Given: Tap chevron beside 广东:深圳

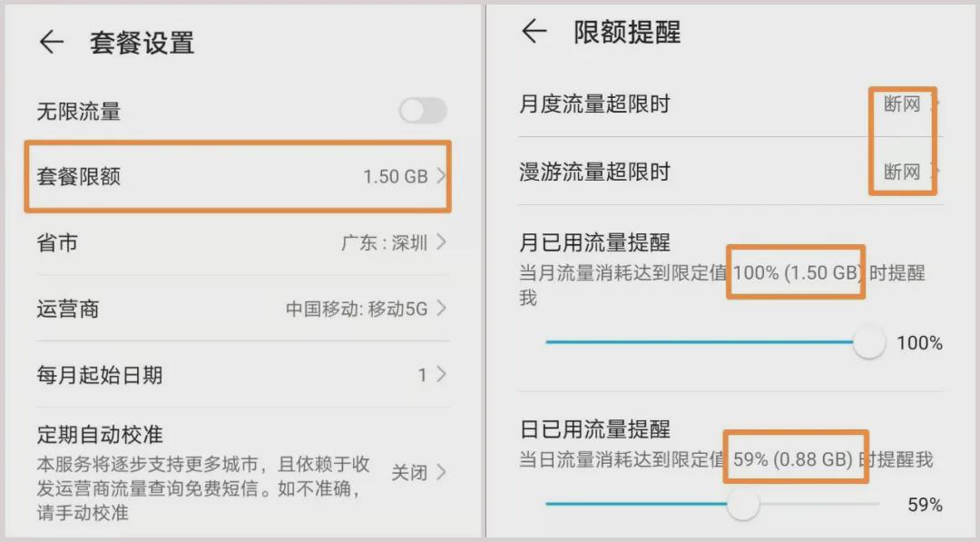Looking at the screenshot, I should 441,241.
